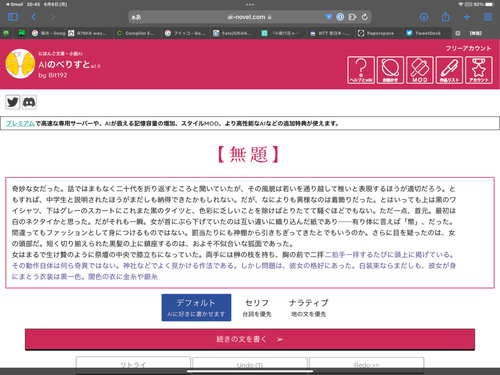Switch to the Compiler E... tab
Image resolution: width=500 pixels, height=375 pixels.
click(137, 33)
